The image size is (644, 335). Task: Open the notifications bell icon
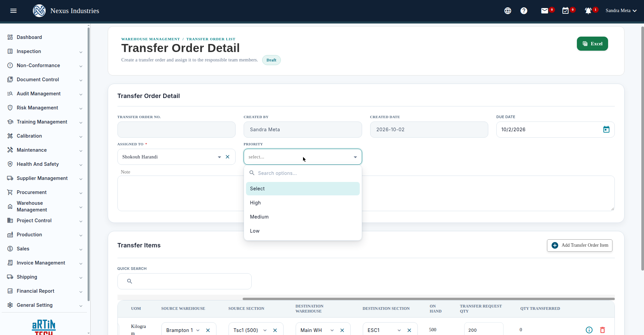pyautogui.click(x=588, y=11)
